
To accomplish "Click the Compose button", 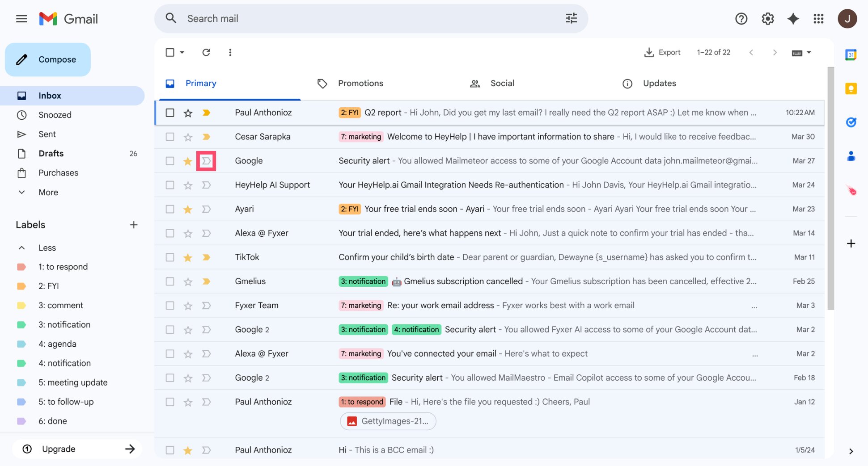I will (48, 59).
